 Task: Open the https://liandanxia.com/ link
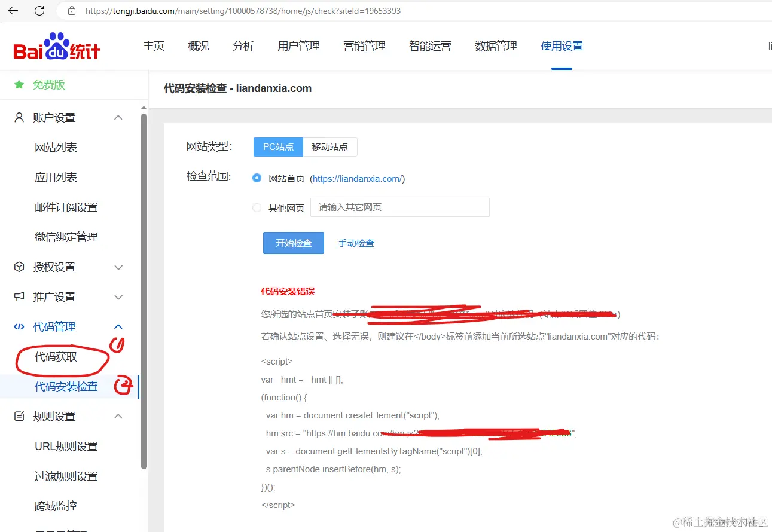[358, 178]
